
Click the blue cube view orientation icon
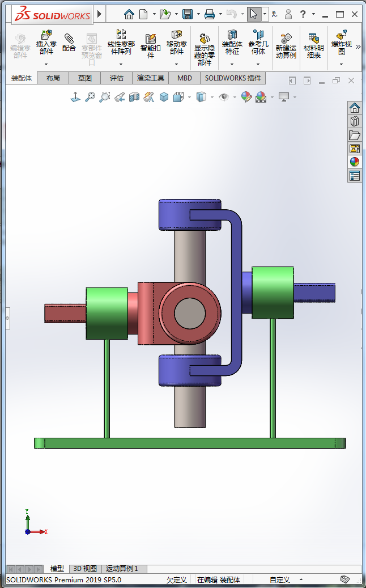[164, 97]
